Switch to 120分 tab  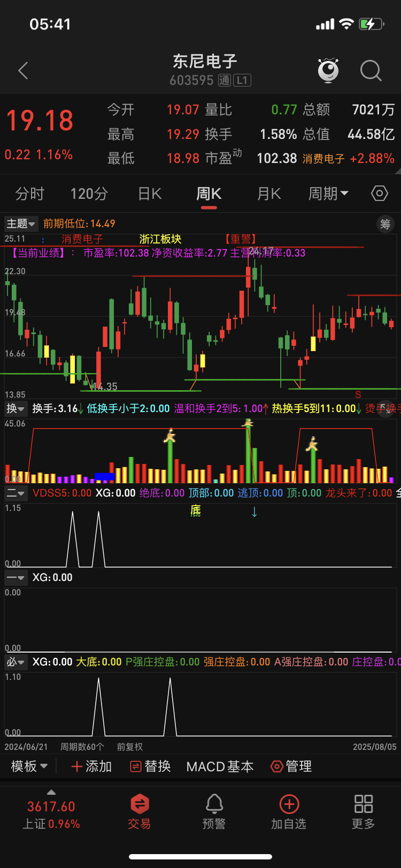(x=89, y=193)
